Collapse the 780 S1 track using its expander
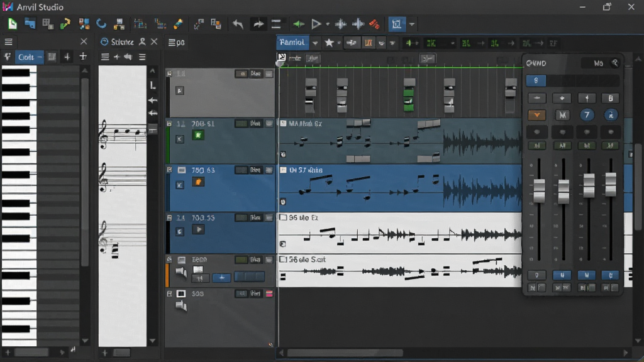 [169, 123]
